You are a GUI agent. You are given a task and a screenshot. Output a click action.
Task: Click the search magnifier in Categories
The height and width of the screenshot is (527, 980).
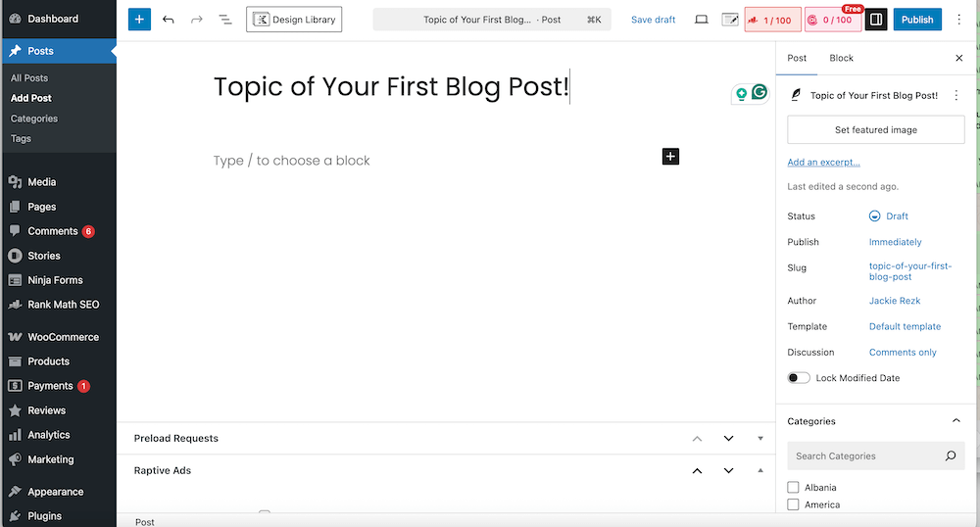[x=951, y=455]
